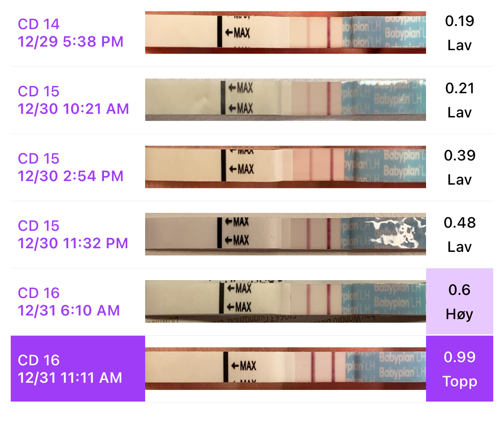Select the 0.39 ratio value

pos(460,156)
